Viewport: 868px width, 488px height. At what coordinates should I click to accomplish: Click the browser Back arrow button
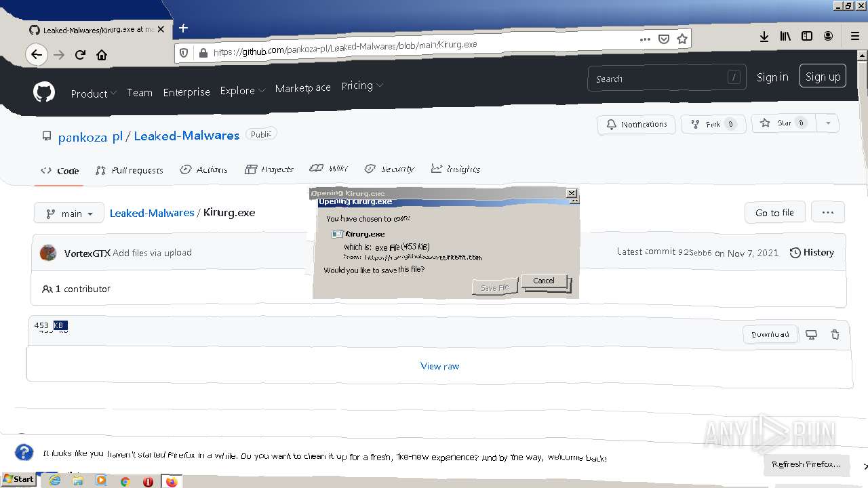click(x=37, y=55)
